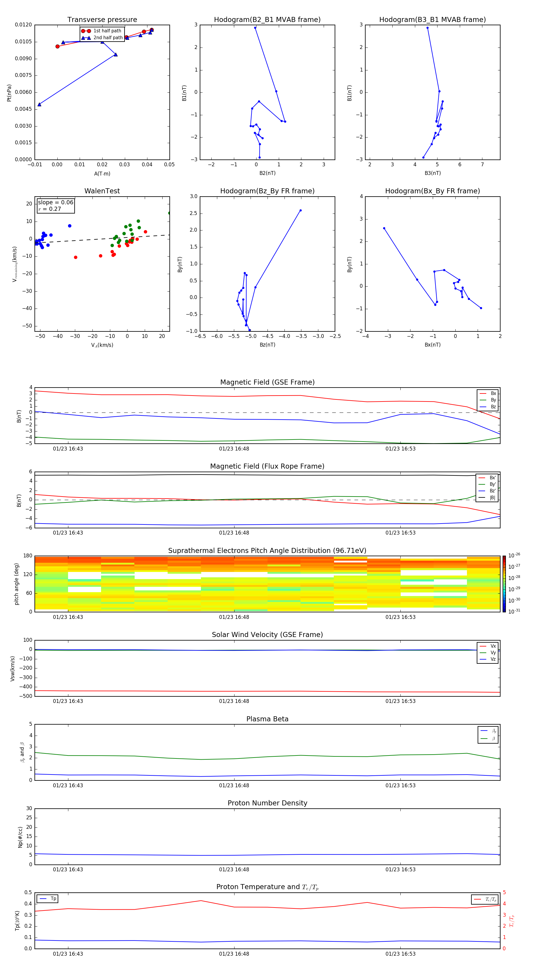Click the 'Vsw(km/s)' axis label

[x=12, y=668]
